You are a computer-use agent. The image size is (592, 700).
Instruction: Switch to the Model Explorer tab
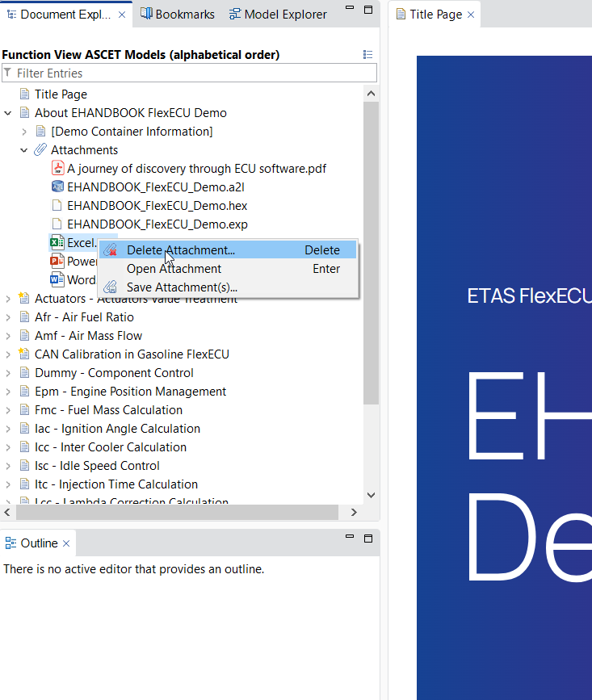tap(278, 15)
